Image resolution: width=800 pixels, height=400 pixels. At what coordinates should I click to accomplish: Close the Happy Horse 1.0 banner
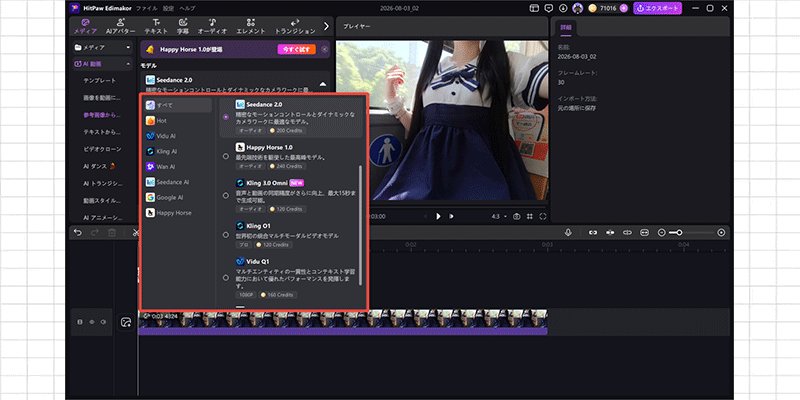[325, 49]
